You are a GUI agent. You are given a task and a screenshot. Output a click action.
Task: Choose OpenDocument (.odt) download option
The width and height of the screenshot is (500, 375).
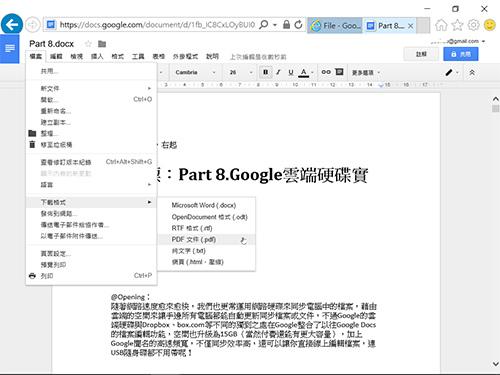[206, 217]
